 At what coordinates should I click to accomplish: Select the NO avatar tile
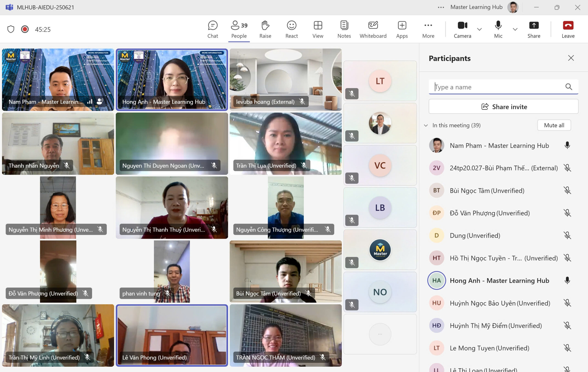coord(380,292)
